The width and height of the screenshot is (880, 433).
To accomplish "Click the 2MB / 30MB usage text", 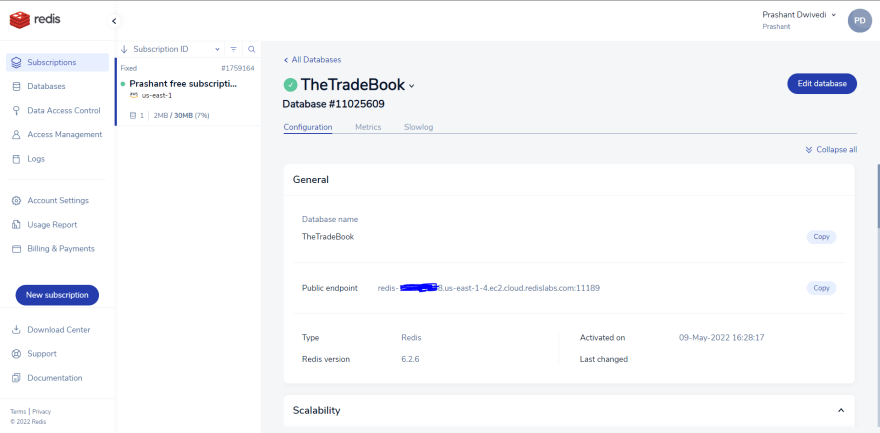I will click(x=182, y=116).
